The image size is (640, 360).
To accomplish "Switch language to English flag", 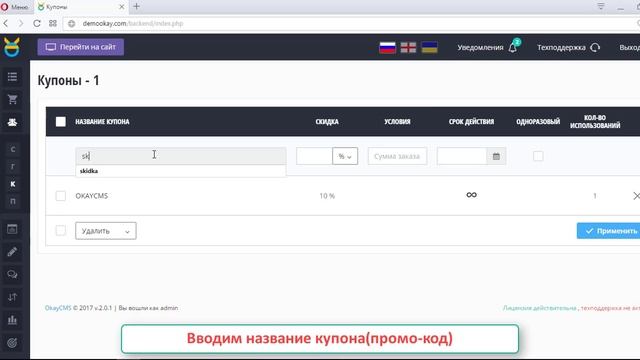I will tap(408, 47).
